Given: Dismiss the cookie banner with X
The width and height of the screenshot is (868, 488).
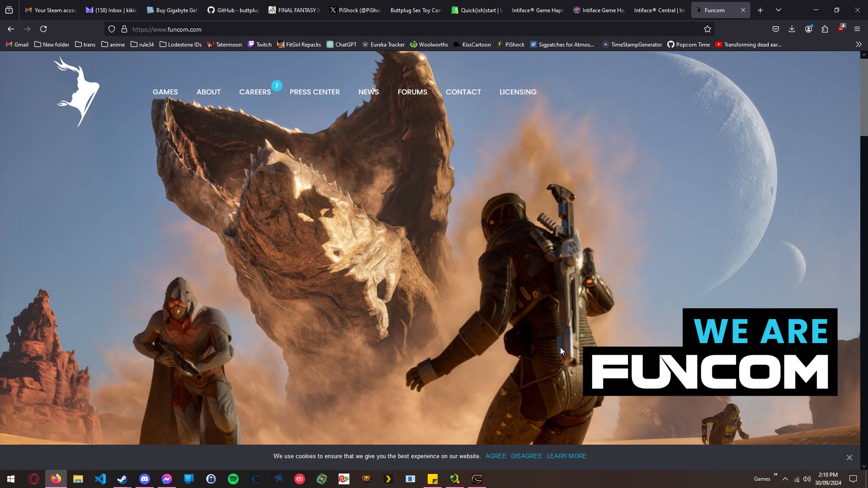Looking at the screenshot, I should click(849, 458).
